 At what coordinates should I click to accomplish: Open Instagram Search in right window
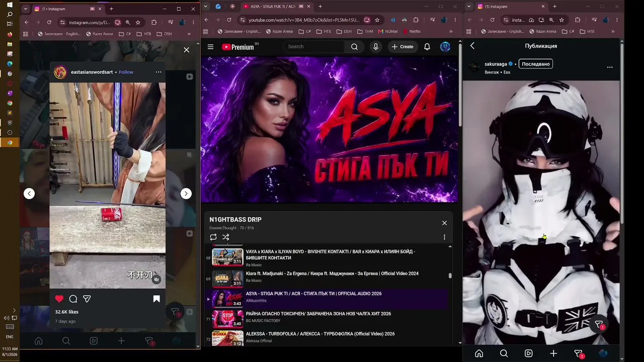(504, 353)
